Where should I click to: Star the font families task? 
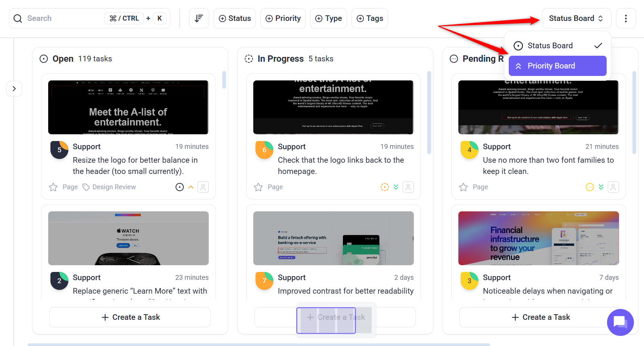point(464,187)
